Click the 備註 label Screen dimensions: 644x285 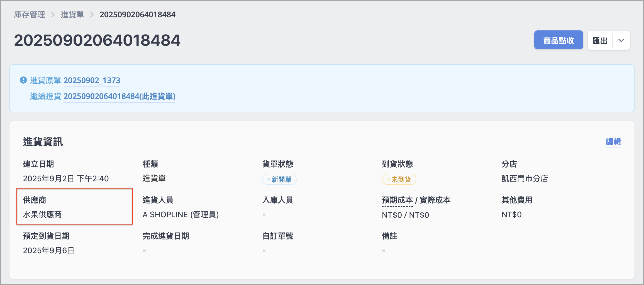point(389,236)
